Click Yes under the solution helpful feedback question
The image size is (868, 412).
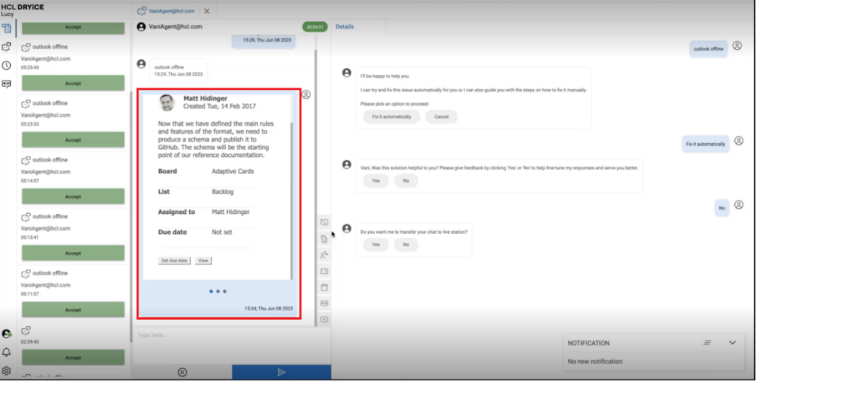coord(376,181)
